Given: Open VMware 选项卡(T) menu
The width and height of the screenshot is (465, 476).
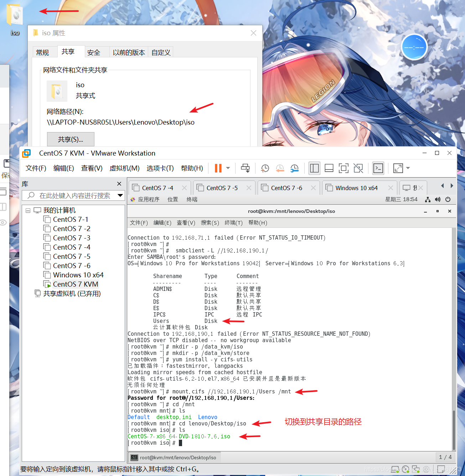Looking at the screenshot, I should point(160,168).
